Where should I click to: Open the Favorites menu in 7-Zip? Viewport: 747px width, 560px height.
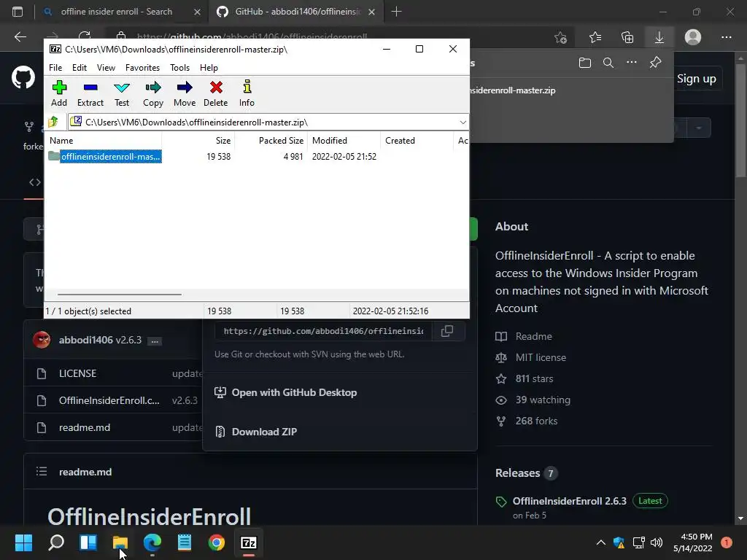tap(142, 68)
